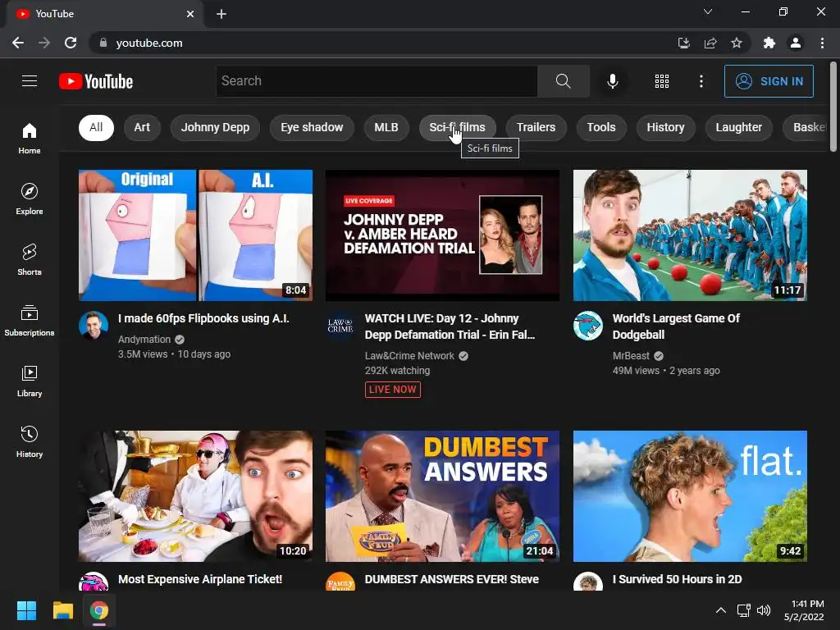Open Explore in sidebar
Screen dimensions: 840x630
coord(30,199)
